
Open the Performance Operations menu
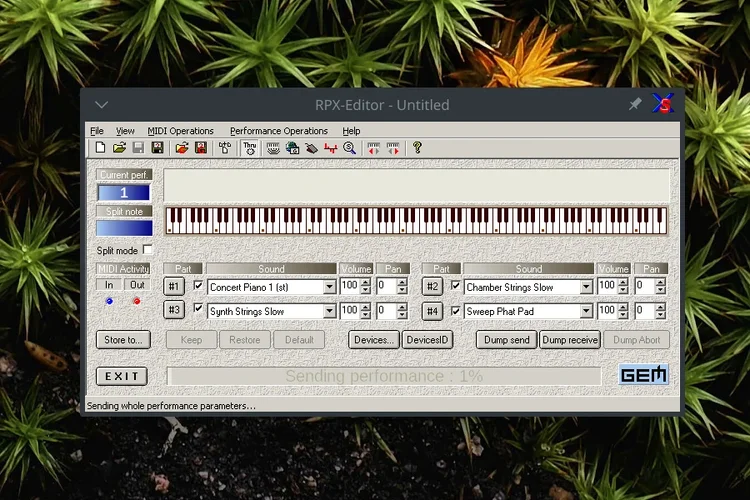[279, 131]
